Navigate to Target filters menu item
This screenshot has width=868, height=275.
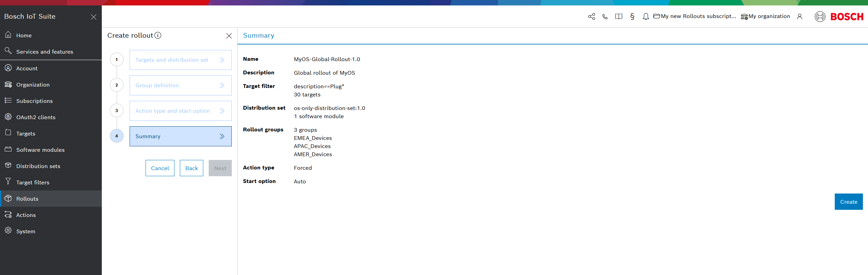coord(33,182)
